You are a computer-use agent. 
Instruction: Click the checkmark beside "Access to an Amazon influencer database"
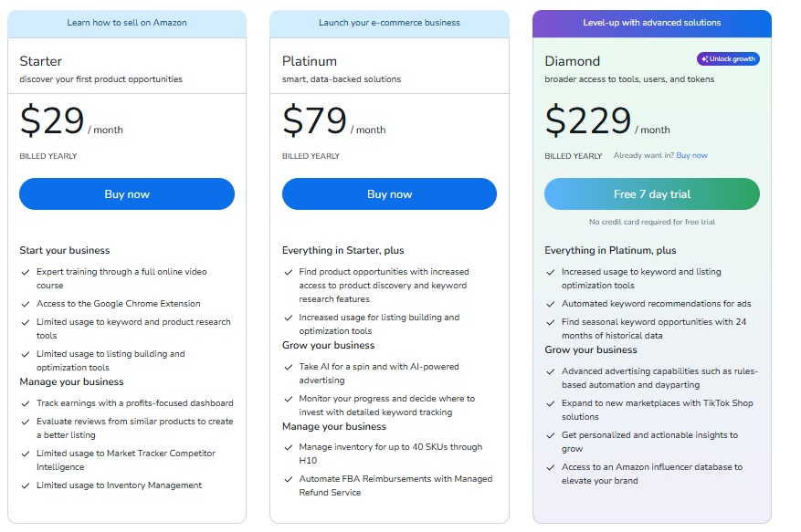(549, 466)
